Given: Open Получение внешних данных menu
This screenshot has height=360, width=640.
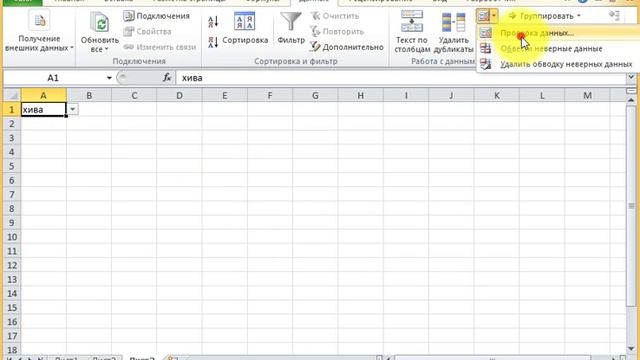Looking at the screenshot, I should pos(39,31).
